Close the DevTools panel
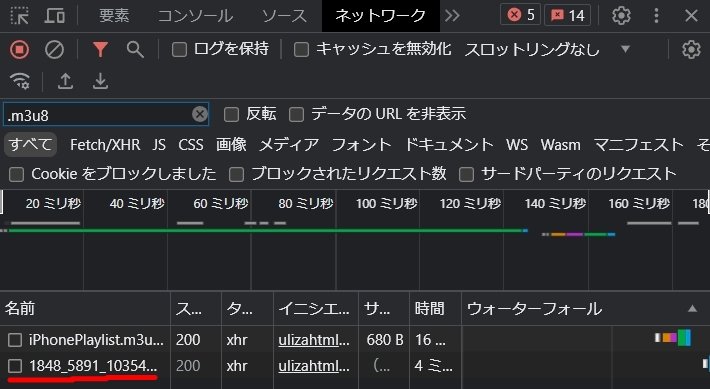The width and height of the screenshot is (710, 389). [691, 16]
